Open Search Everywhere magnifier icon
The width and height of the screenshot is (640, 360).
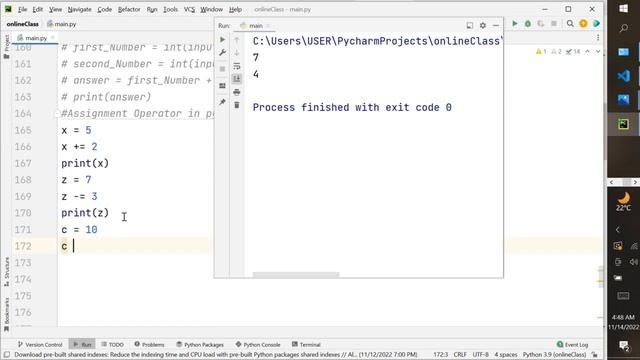pyautogui.click(x=570, y=24)
